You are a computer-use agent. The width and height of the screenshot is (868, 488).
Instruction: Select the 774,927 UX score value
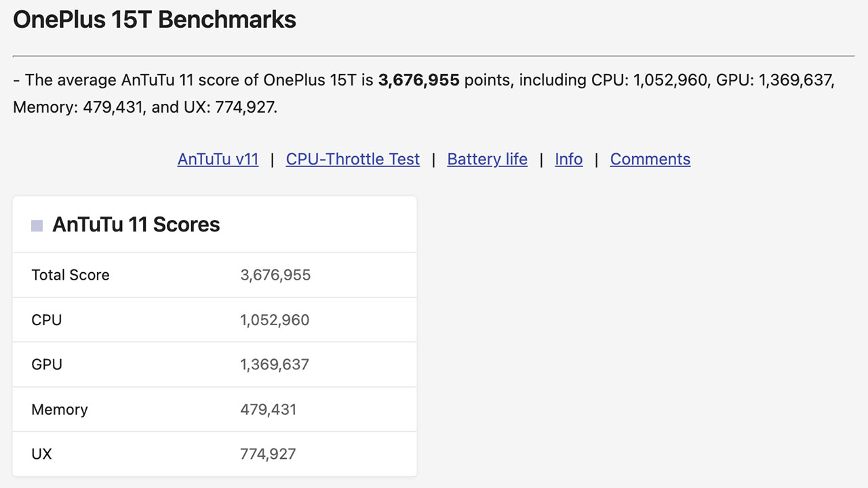(268, 454)
